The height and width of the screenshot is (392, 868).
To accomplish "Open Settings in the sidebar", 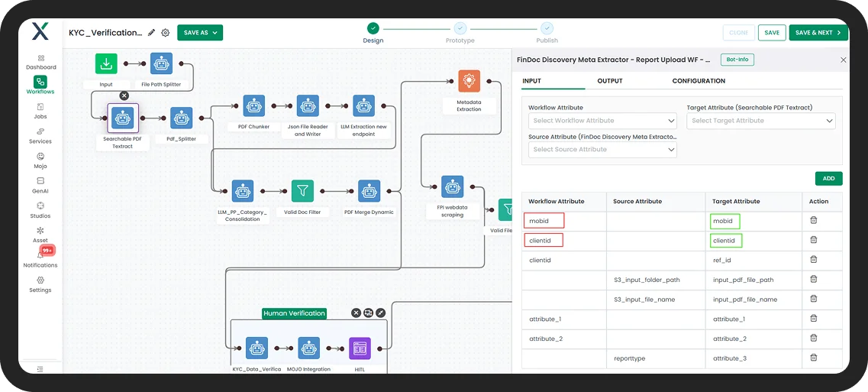I will tap(40, 284).
